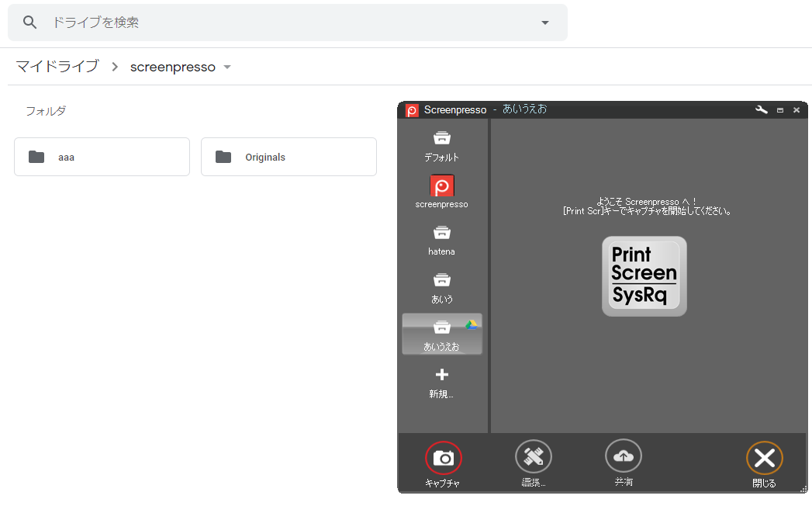Open search options dropdown arrow
Image resolution: width=812 pixels, height=506 pixels.
[x=544, y=23]
